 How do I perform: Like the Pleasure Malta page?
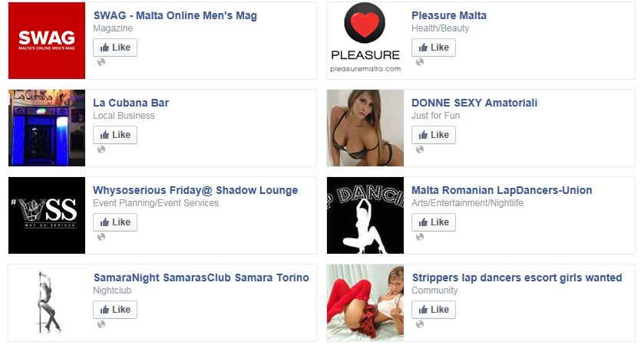coord(434,48)
